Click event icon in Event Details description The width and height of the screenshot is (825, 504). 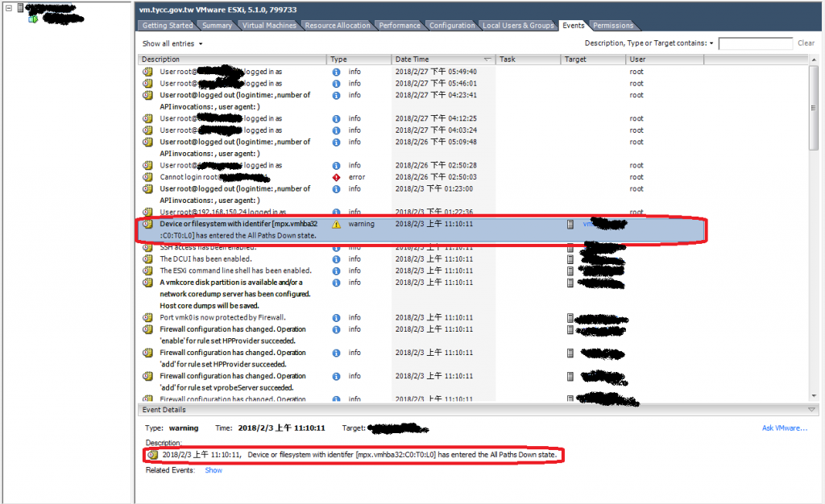(x=152, y=455)
